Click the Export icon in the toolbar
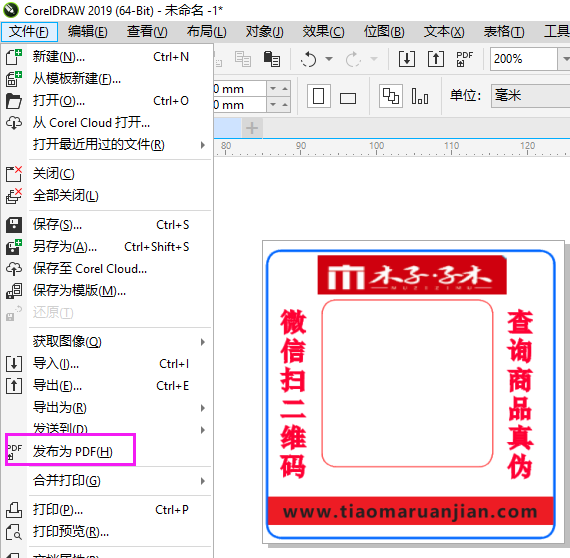This screenshot has width=570, height=558. click(x=435, y=59)
